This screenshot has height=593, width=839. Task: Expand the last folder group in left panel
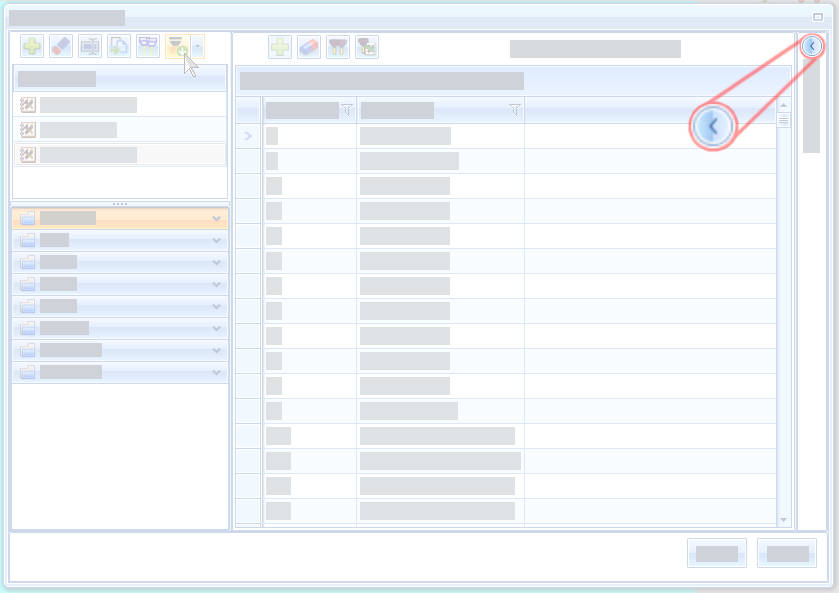[x=216, y=372]
